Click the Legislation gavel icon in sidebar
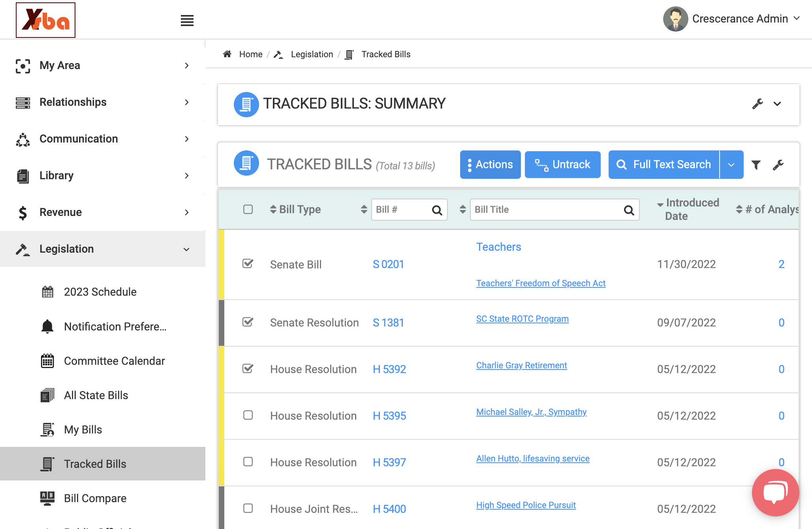Viewport: 812px width, 529px height. tap(23, 249)
